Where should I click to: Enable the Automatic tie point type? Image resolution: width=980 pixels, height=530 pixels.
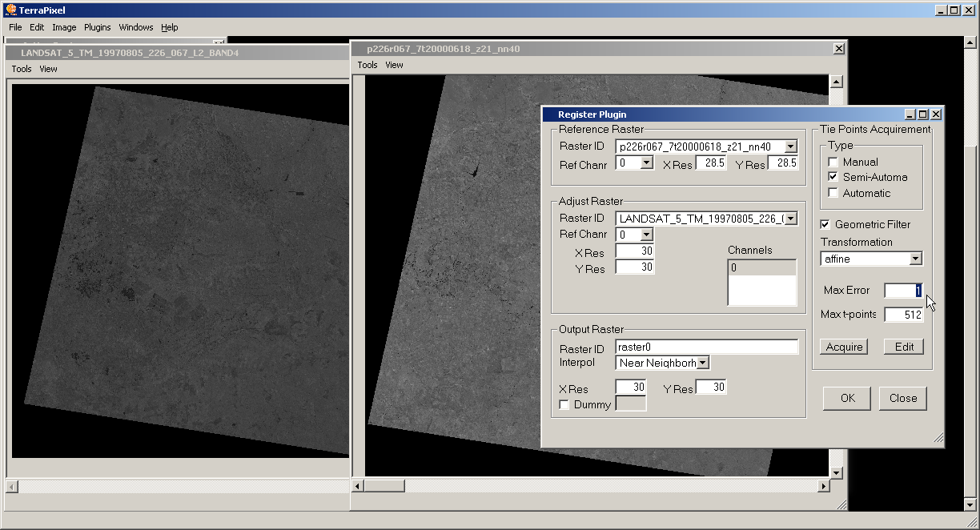[x=833, y=193]
